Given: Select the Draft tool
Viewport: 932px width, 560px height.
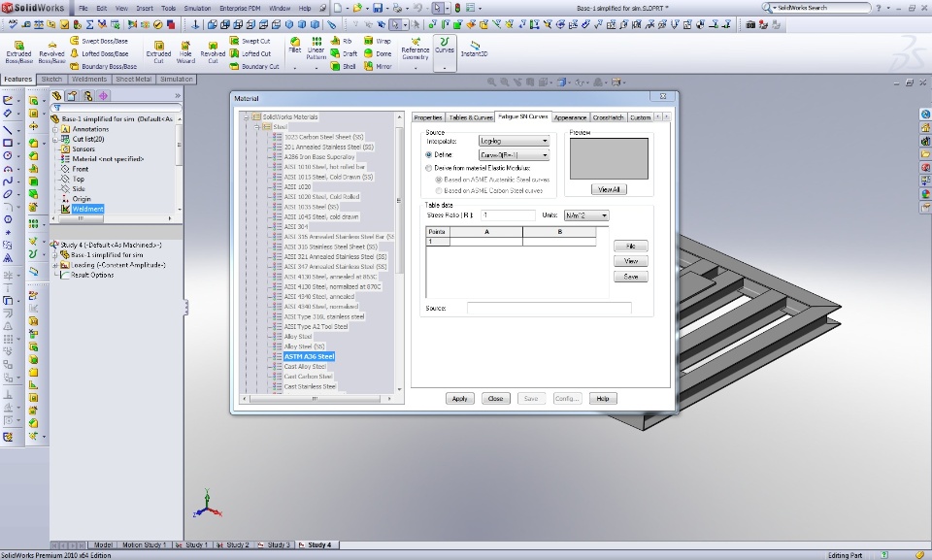Looking at the screenshot, I should pos(344,53).
